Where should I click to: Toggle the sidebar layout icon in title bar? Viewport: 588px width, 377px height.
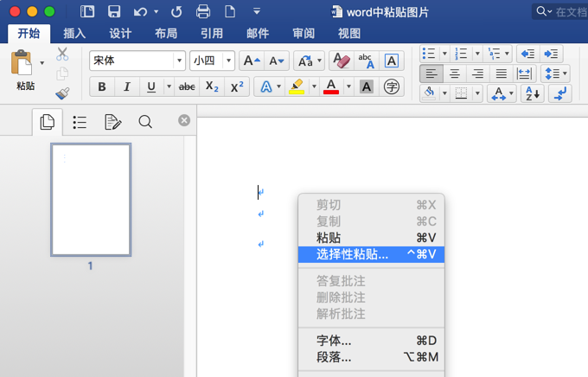tap(87, 11)
